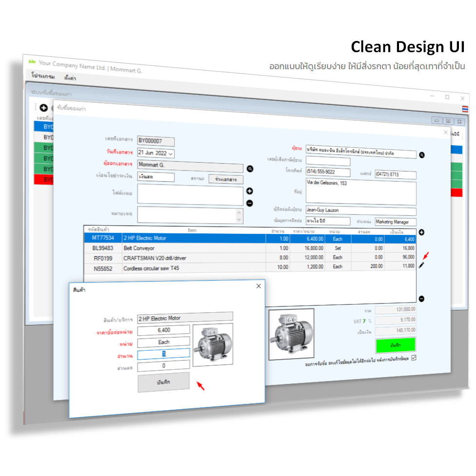Add a new item row with table plus icon

click(421, 232)
